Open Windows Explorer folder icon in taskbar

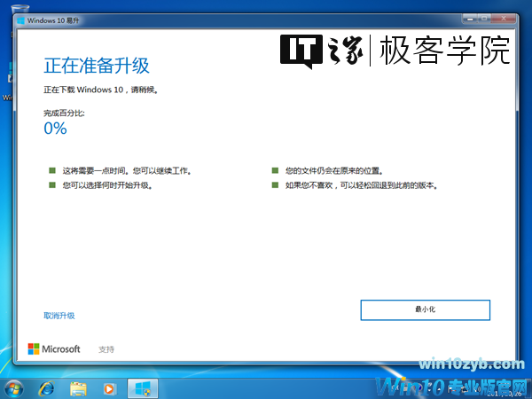pos(78,387)
